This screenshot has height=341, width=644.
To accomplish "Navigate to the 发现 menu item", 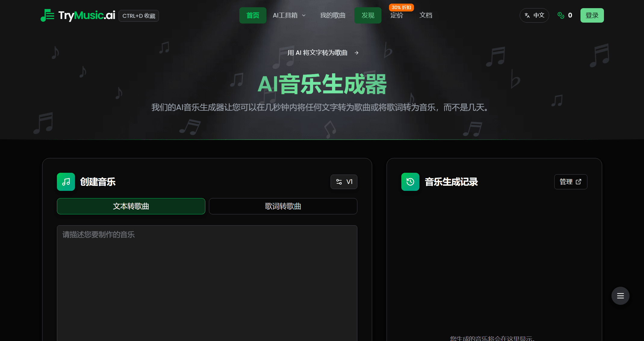I will point(368,15).
